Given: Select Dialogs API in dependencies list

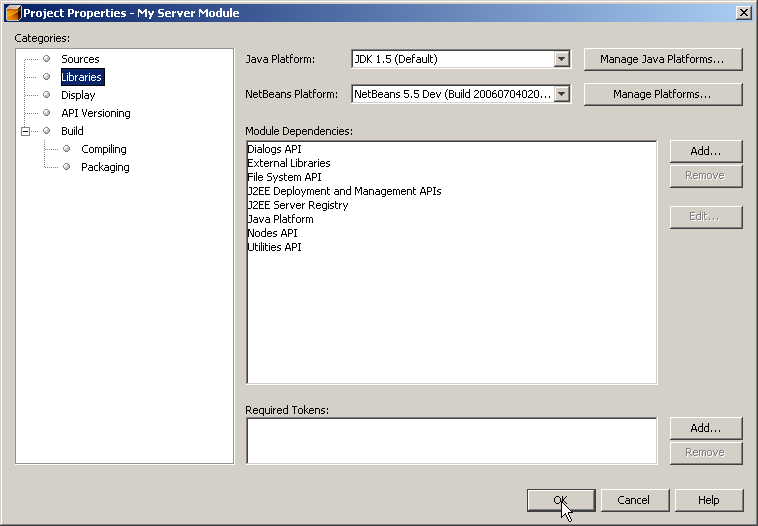Looking at the screenshot, I should (x=274, y=149).
